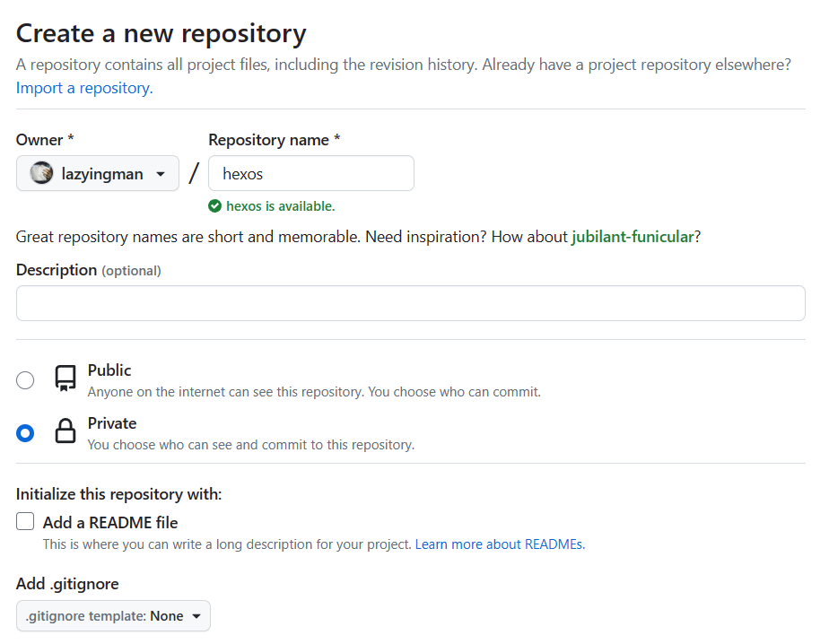This screenshot has height=644, width=829.
Task: Click the Create a new repository heading
Action: (x=161, y=33)
